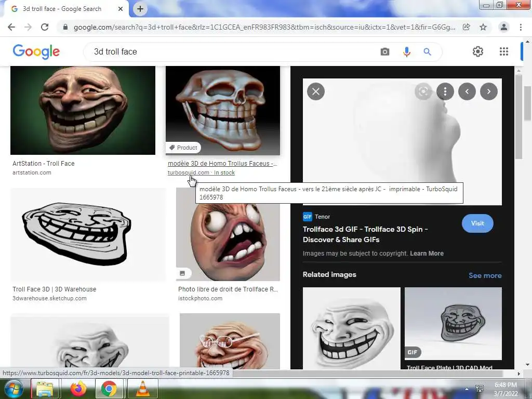Viewport: 532px width, 399px height.
Task: Close the image preview panel
Action: click(316, 91)
